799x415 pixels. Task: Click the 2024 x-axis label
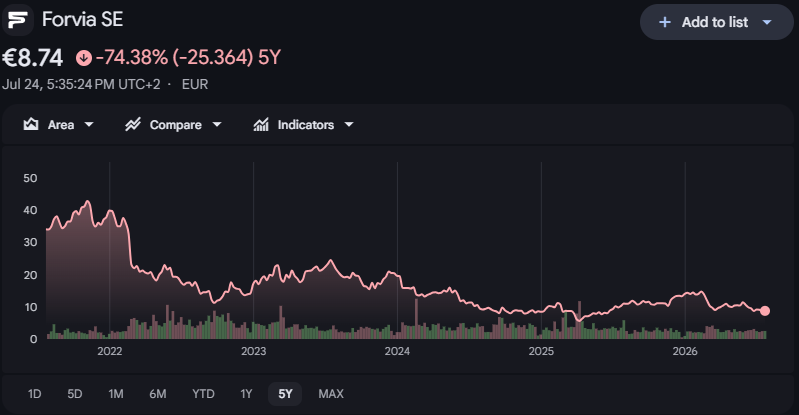397,351
